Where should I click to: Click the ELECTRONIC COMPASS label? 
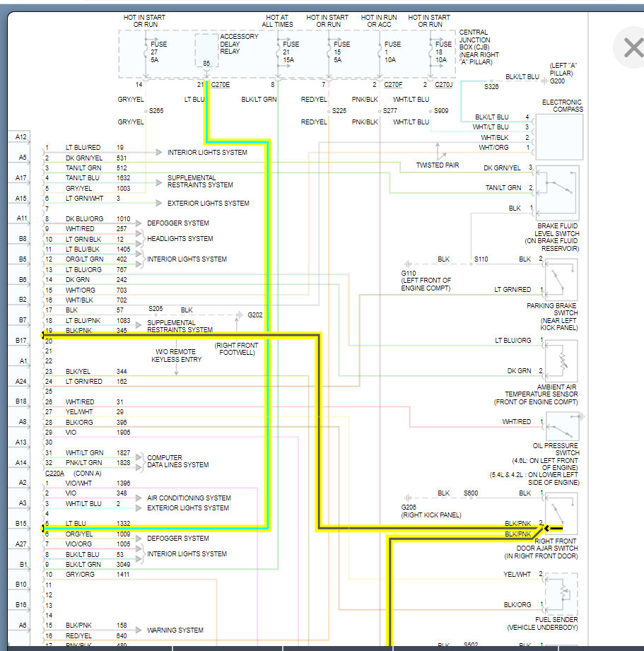tap(562, 105)
